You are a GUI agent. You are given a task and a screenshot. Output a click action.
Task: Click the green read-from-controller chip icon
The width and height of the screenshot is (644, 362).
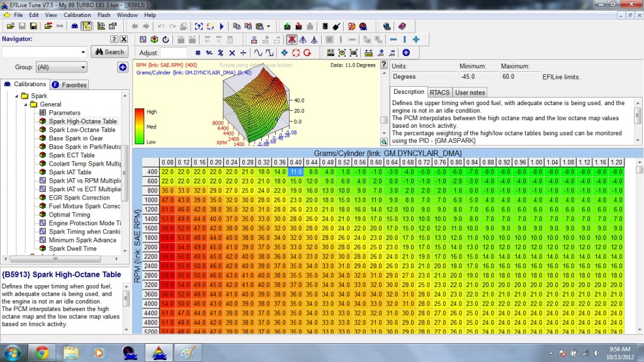(287, 26)
